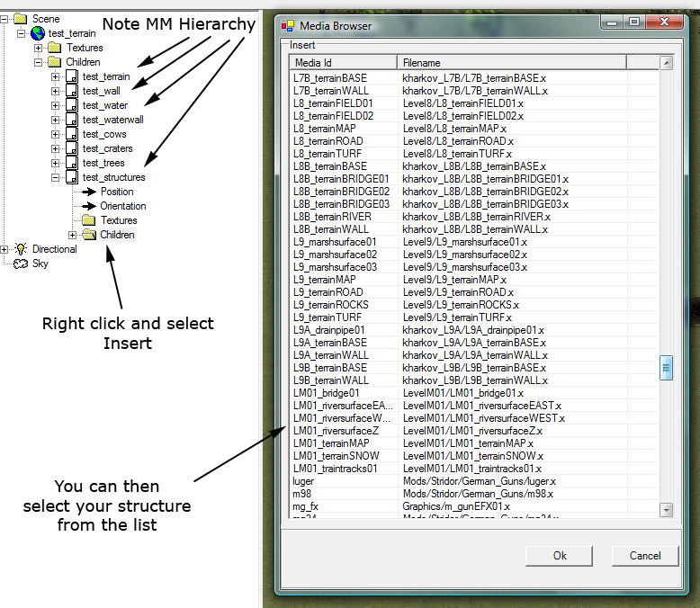Click scrollbar down arrow in media list
The width and height of the screenshot is (700, 608).
tap(667, 509)
